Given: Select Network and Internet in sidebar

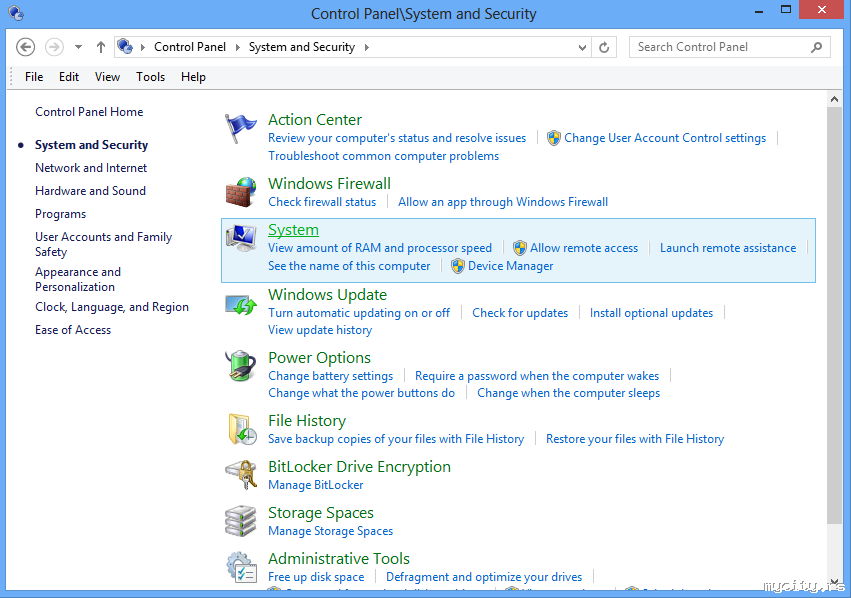Looking at the screenshot, I should point(91,168).
